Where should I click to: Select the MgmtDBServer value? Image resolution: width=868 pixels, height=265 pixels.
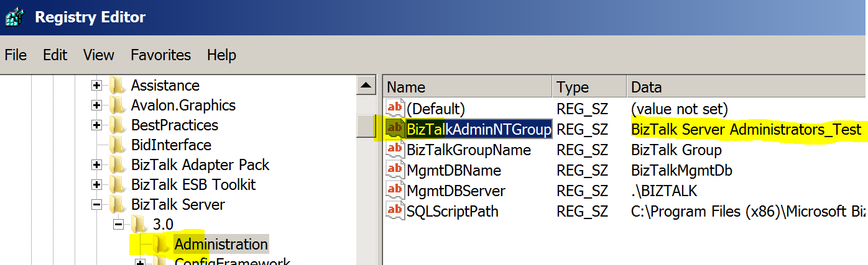tap(456, 191)
